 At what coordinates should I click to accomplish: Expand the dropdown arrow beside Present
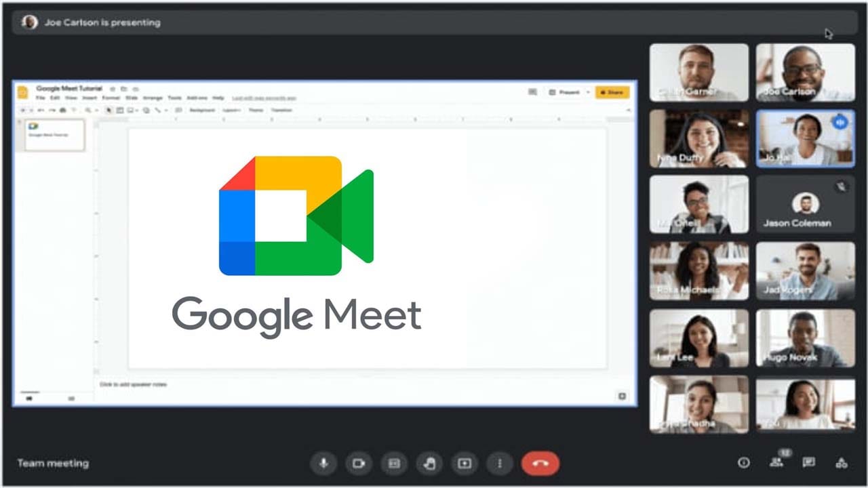tap(589, 92)
